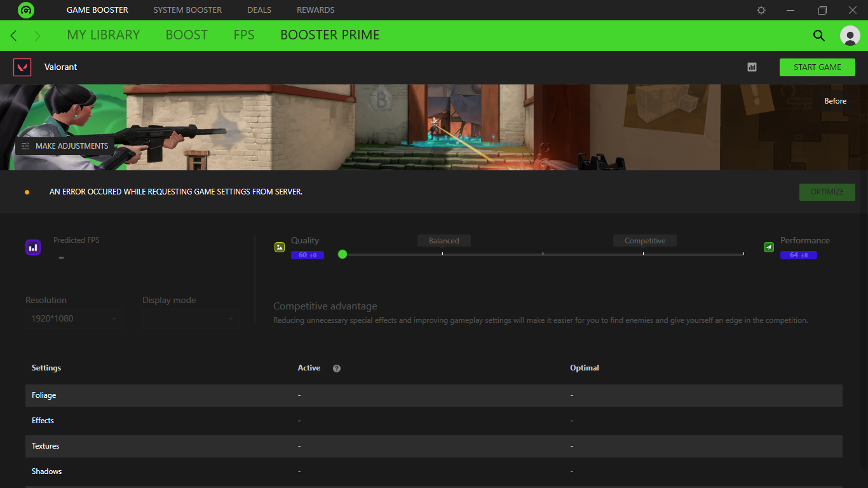Open the Display mode dropdown
Screen dimensions: 868x488
(x=191, y=318)
